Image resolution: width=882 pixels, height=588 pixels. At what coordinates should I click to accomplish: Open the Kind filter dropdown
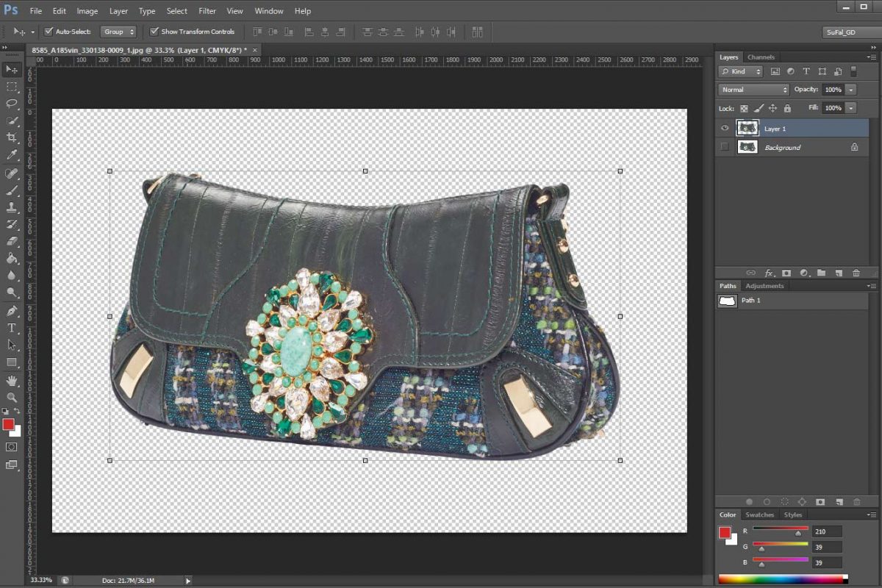740,71
